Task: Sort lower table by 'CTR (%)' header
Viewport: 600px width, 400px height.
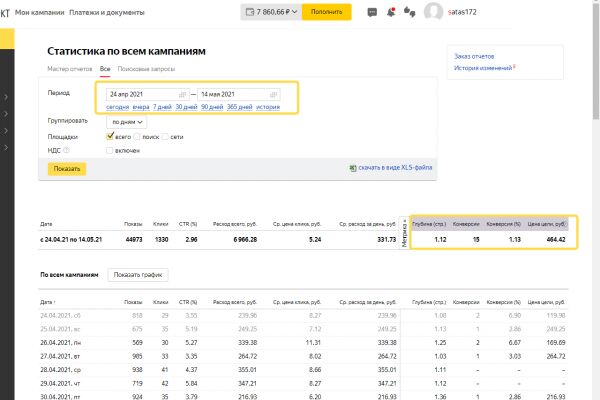Action: (188, 302)
